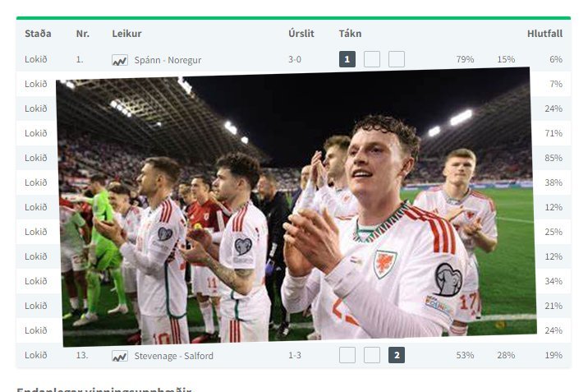Open the Spánn - Noregur match link
The width and height of the screenshot is (588, 392).
pyautogui.click(x=168, y=60)
